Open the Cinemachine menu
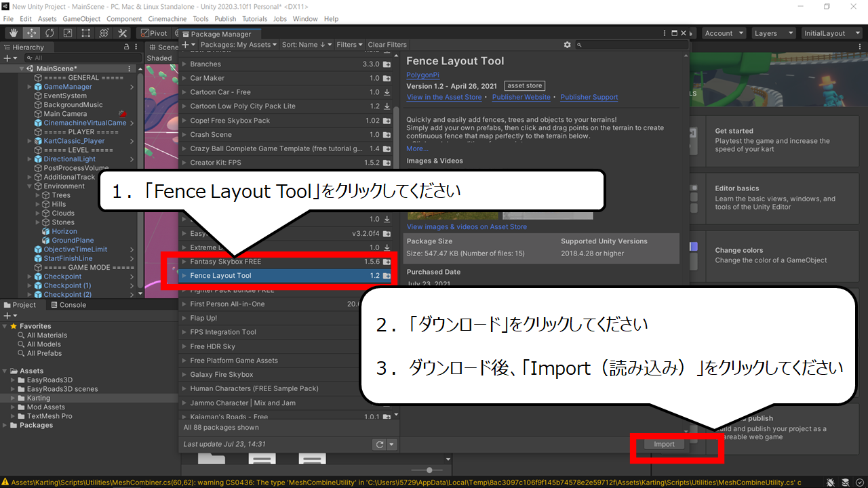The height and width of the screenshot is (488, 868). pyautogui.click(x=167, y=19)
